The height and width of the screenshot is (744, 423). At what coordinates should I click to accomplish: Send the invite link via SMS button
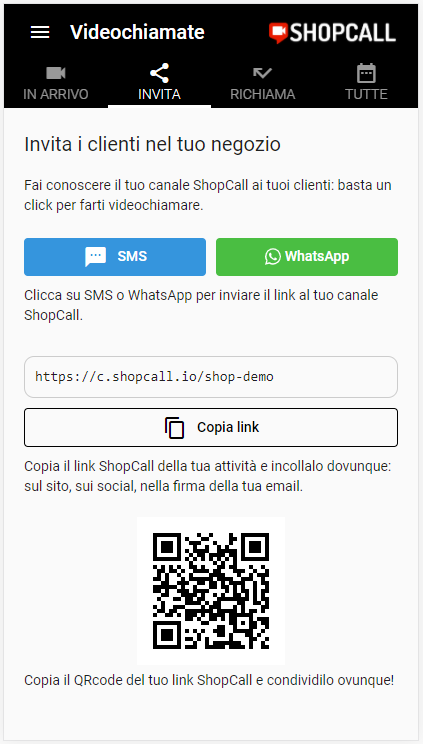point(115,257)
